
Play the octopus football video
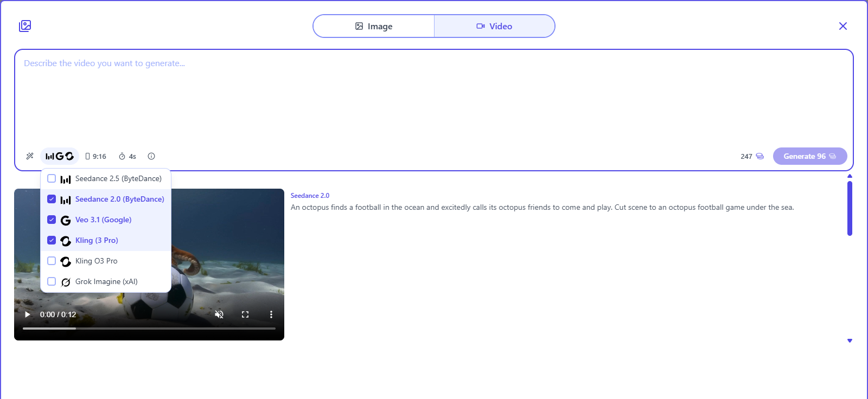pyautogui.click(x=27, y=314)
